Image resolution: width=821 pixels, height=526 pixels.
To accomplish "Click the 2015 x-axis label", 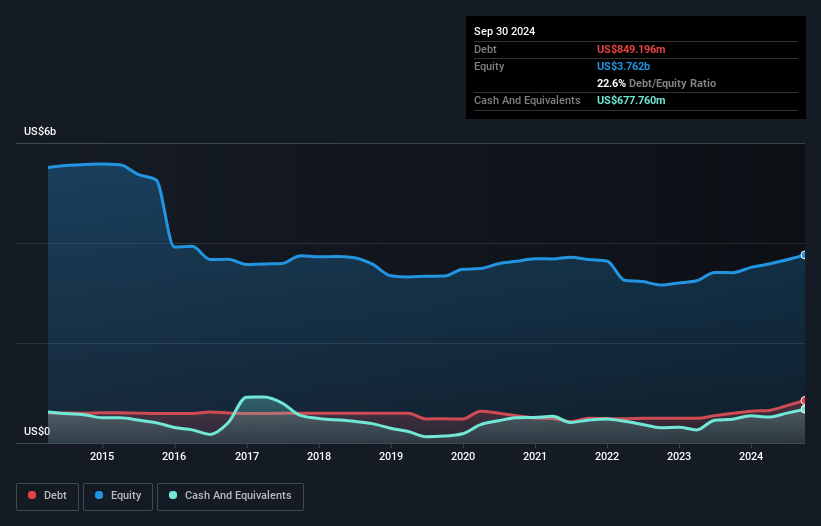I will click(102, 456).
